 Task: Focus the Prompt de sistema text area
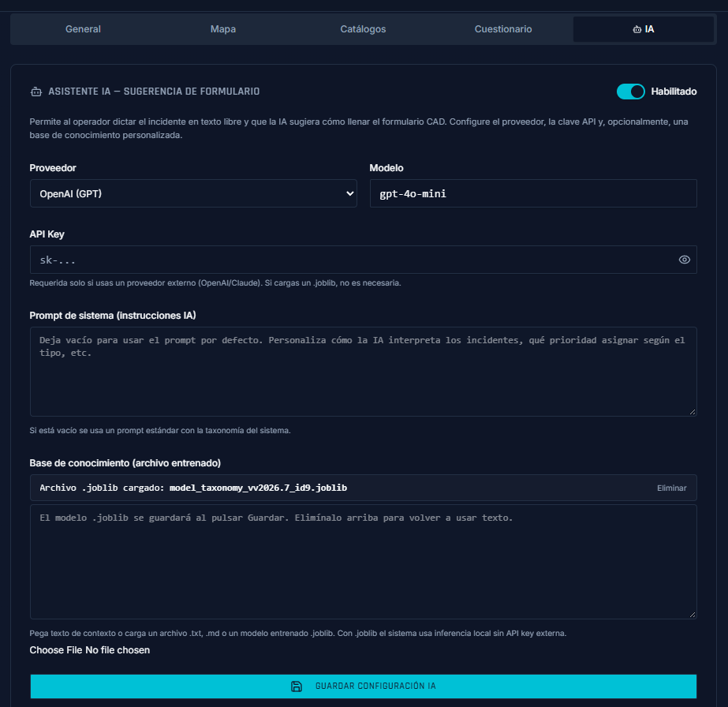point(364,372)
